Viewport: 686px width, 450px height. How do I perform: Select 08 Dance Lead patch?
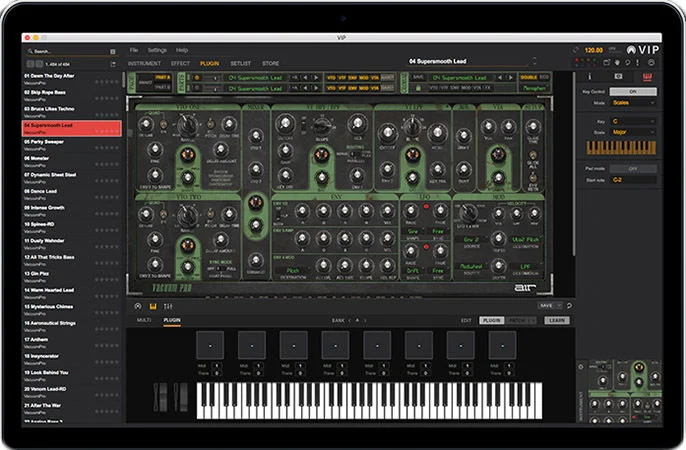click(72, 194)
